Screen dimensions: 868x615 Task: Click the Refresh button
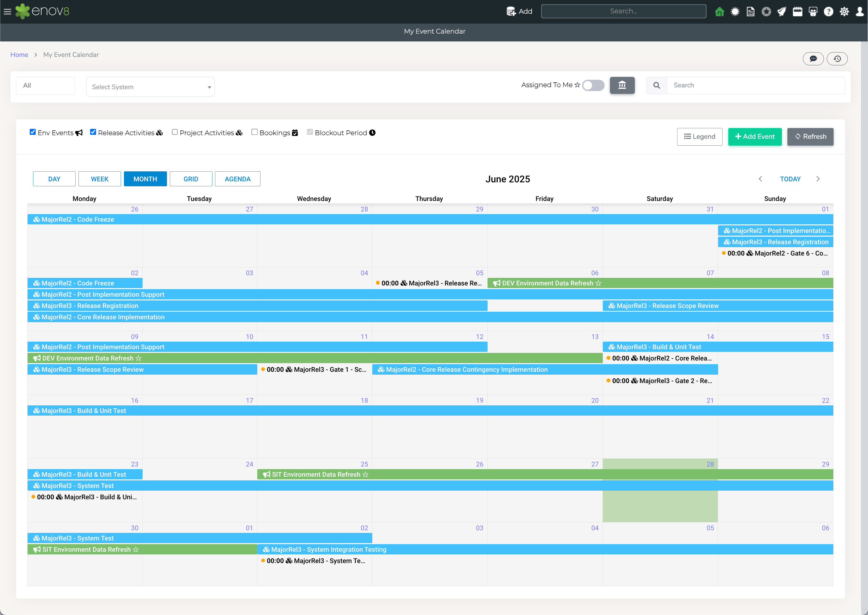(x=810, y=137)
